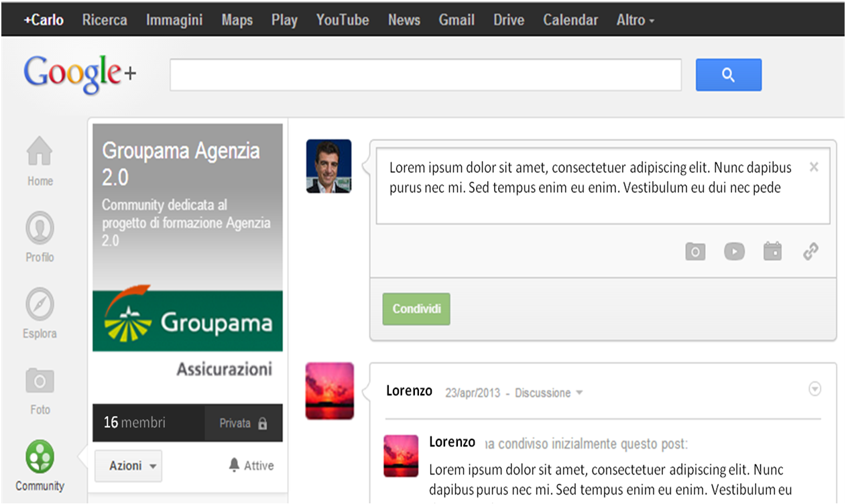The width and height of the screenshot is (846, 504).
Task: Attach a YouTube video to the post
Action: point(734,252)
